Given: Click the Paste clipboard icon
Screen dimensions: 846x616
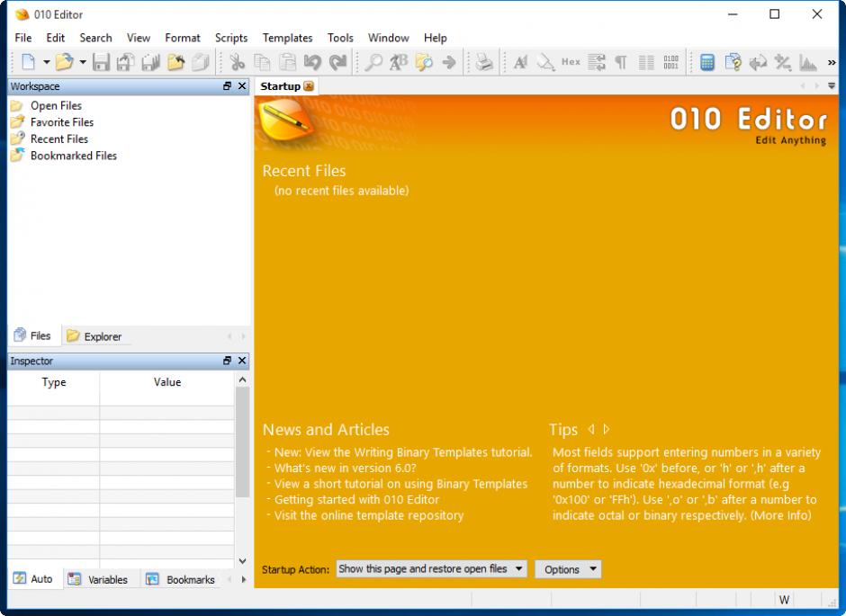Looking at the screenshot, I should click(288, 62).
